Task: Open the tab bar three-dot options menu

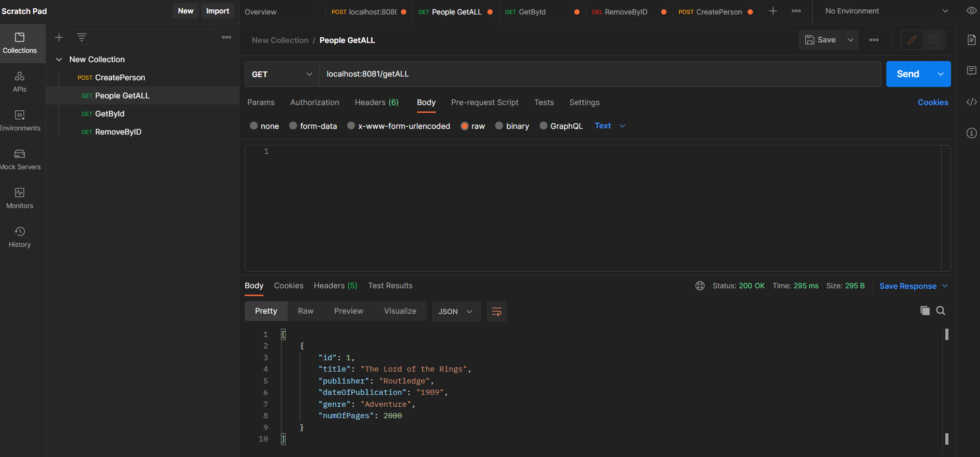Action: click(796, 11)
